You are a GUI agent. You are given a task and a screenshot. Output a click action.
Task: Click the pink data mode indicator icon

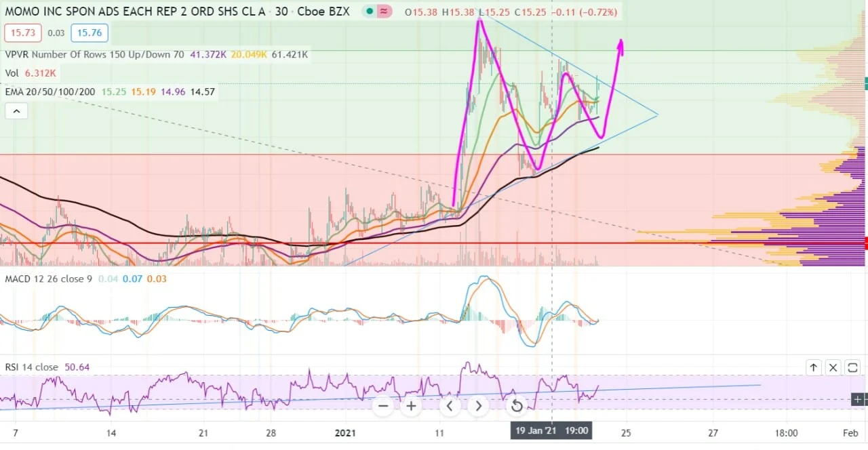[384, 12]
